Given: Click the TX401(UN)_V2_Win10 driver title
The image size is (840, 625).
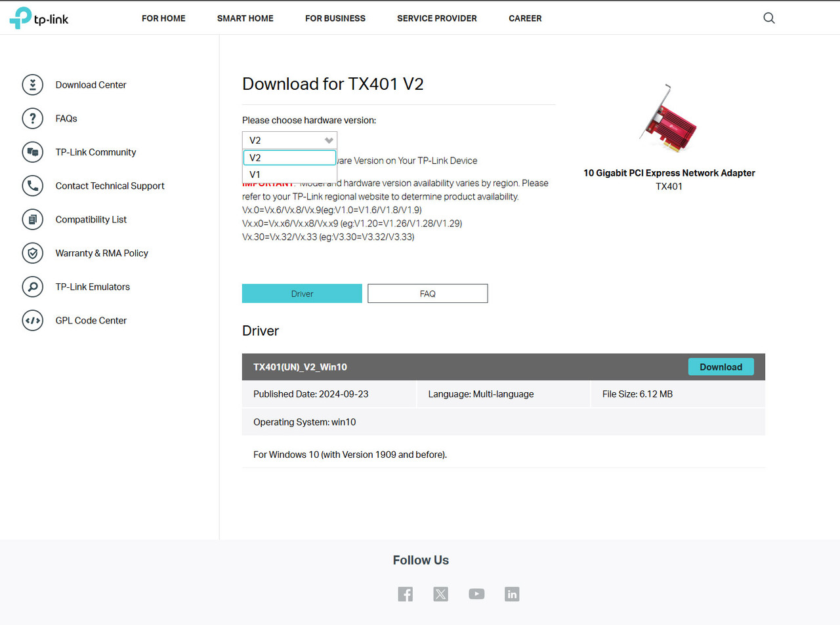Looking at the screenshot, I should tap(300, 367).
